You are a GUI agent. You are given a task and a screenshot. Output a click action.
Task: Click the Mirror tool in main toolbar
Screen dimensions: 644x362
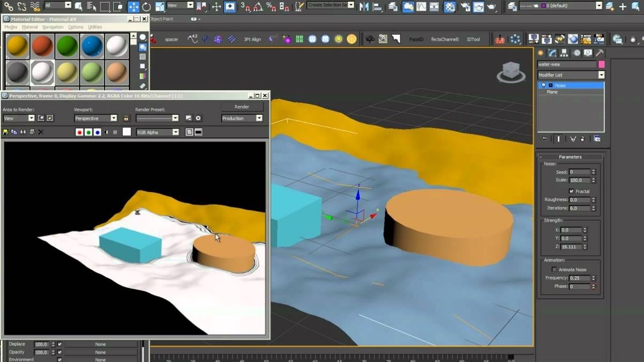click(365, 6)
